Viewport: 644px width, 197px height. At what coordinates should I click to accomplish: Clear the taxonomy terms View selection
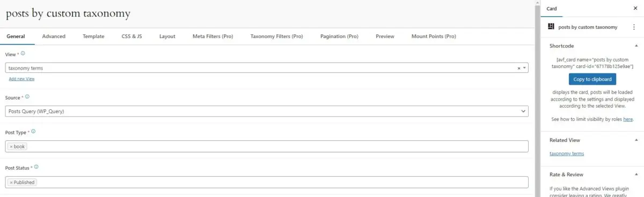click(x=518, y=69)
